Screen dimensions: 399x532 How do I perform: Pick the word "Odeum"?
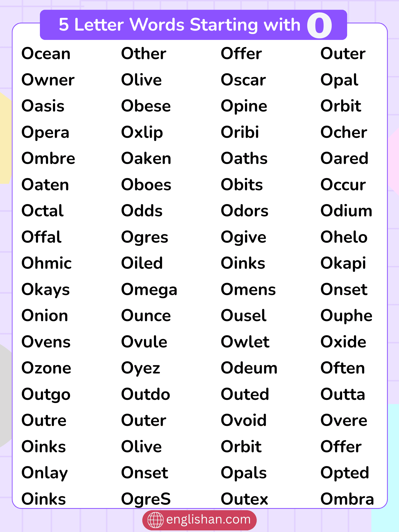[249, 368]
